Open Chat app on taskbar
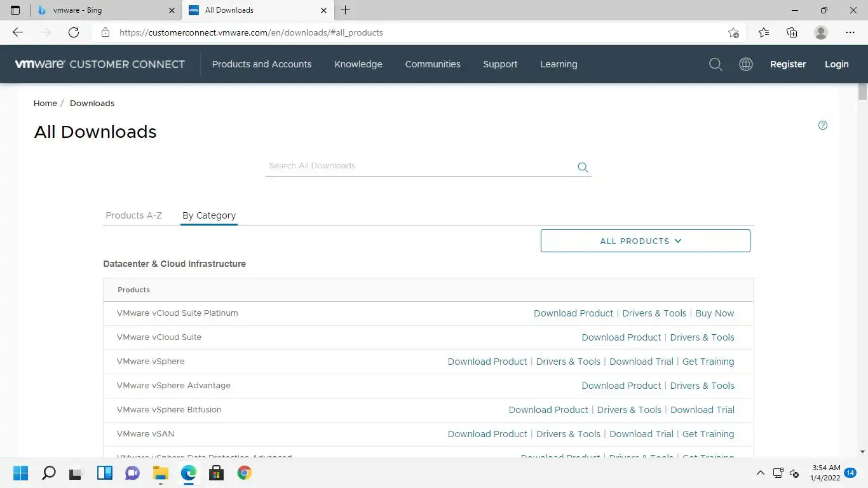868x488 pixels. [132, 473]
